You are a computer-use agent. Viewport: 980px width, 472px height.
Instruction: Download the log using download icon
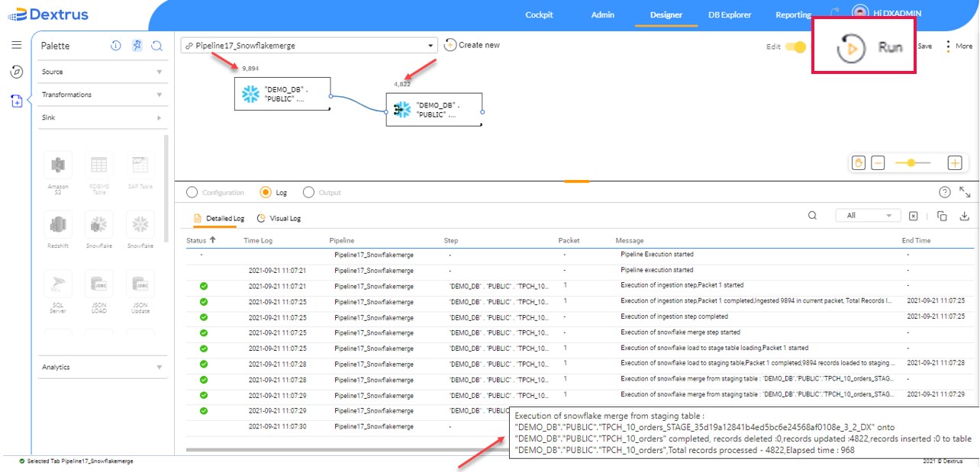point(964,217)
